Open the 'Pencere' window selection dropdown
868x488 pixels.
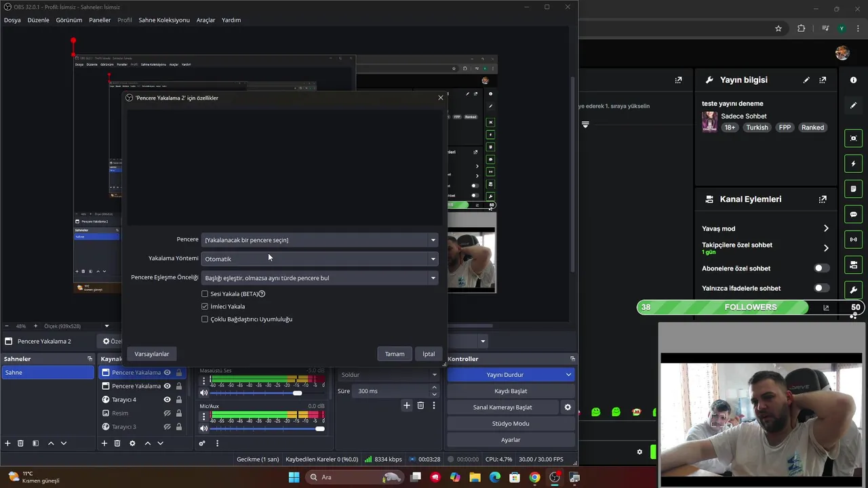(x=319, y=240)
